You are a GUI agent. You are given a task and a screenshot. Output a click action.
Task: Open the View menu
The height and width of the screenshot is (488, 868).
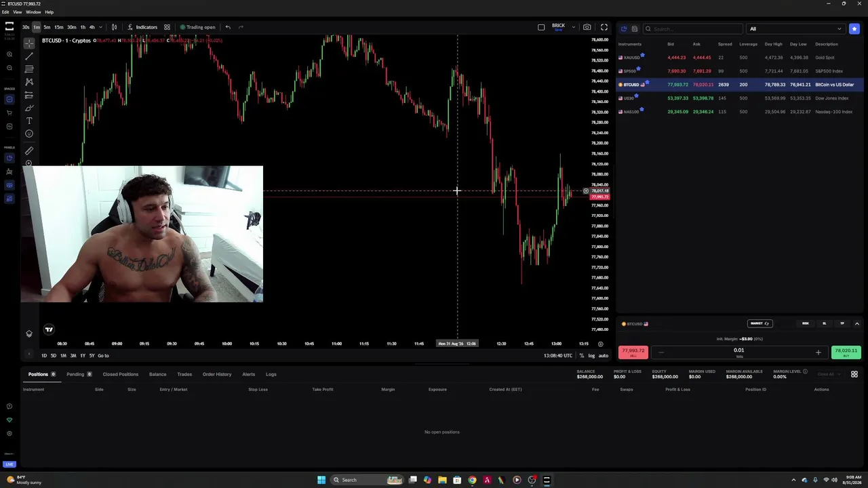point(18,12)
